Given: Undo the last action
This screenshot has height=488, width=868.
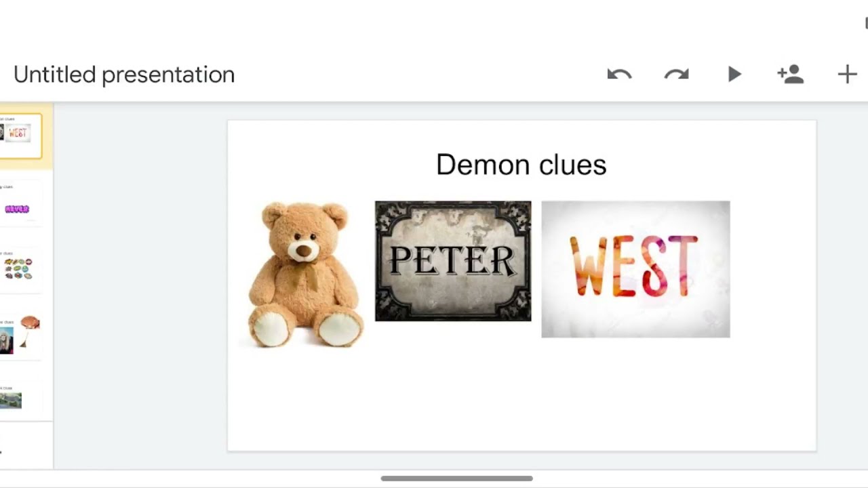Looking at the screenshot, I should 619,75.
